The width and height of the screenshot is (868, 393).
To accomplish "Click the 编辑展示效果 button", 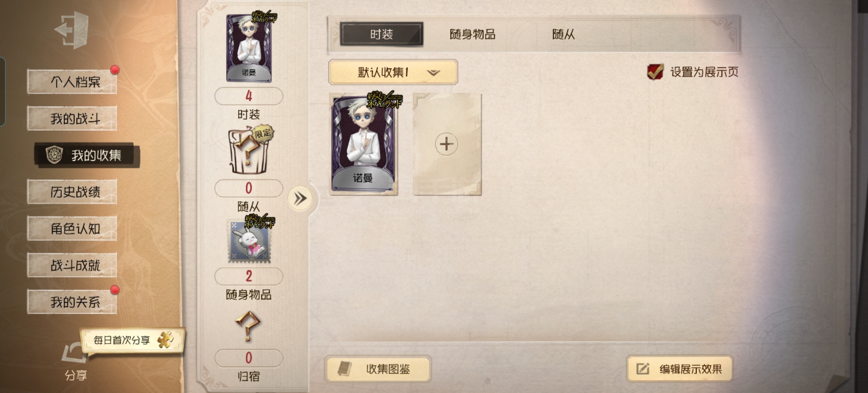I will (x=679, y=369).
